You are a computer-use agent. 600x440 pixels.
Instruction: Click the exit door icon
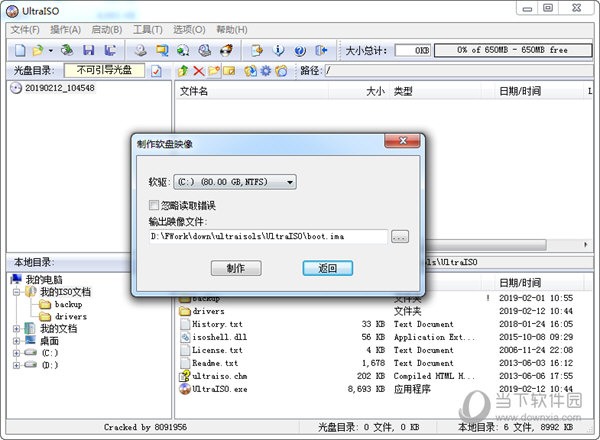coord(321,50)
